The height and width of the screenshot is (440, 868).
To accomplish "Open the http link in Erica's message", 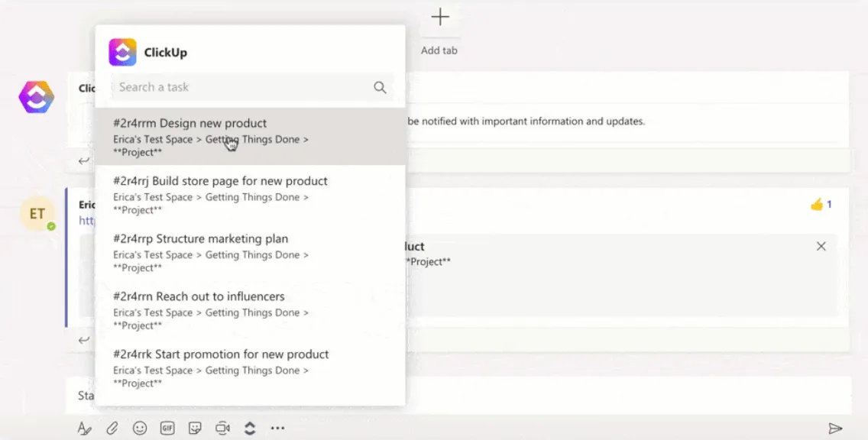I will coord(87,220).
